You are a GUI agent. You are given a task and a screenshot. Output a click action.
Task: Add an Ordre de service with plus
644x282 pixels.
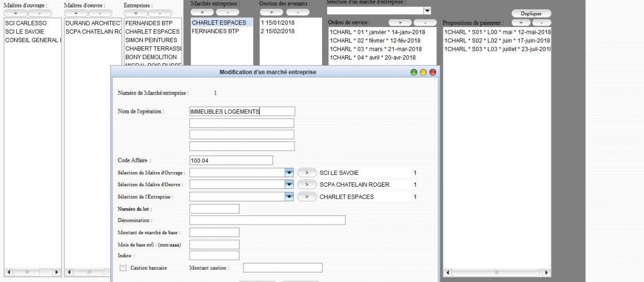[400, 23]
